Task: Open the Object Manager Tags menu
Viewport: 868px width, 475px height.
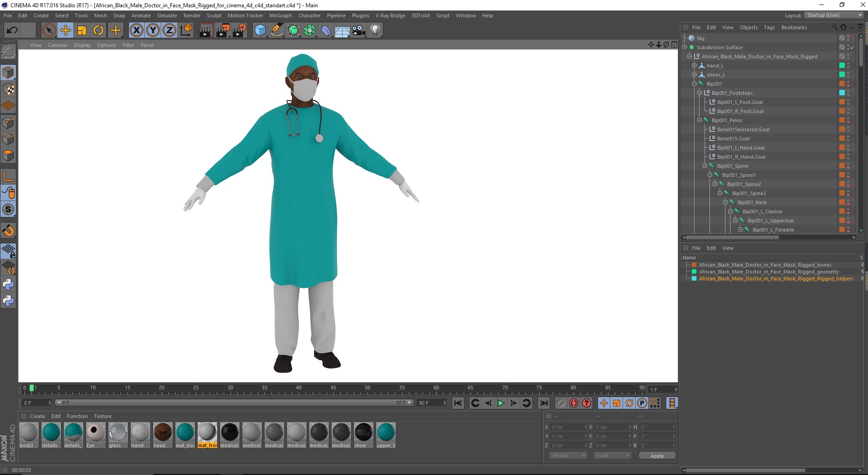Action: [x=769, y=27]
